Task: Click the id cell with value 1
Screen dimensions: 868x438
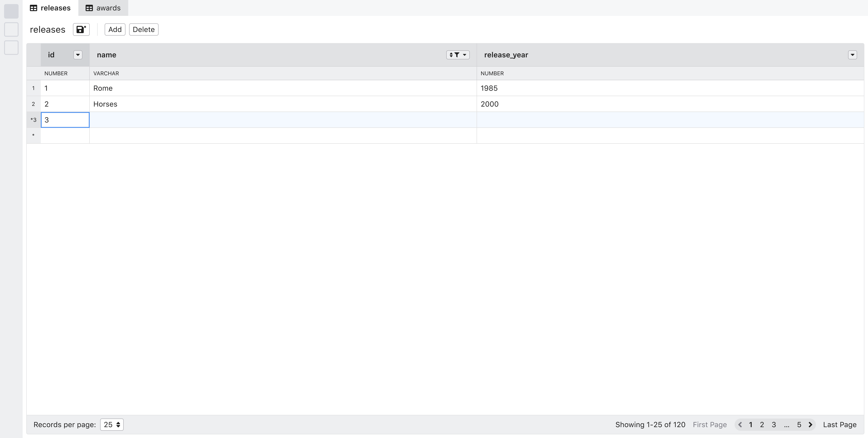Action: pyautogui.click(x=65, y=88)
